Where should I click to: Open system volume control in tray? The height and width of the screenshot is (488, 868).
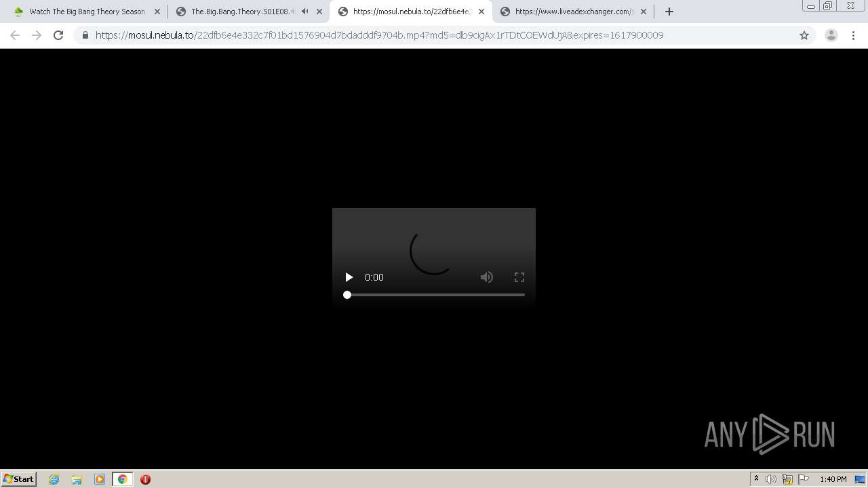pyautogui.click(x=771, y=479)
